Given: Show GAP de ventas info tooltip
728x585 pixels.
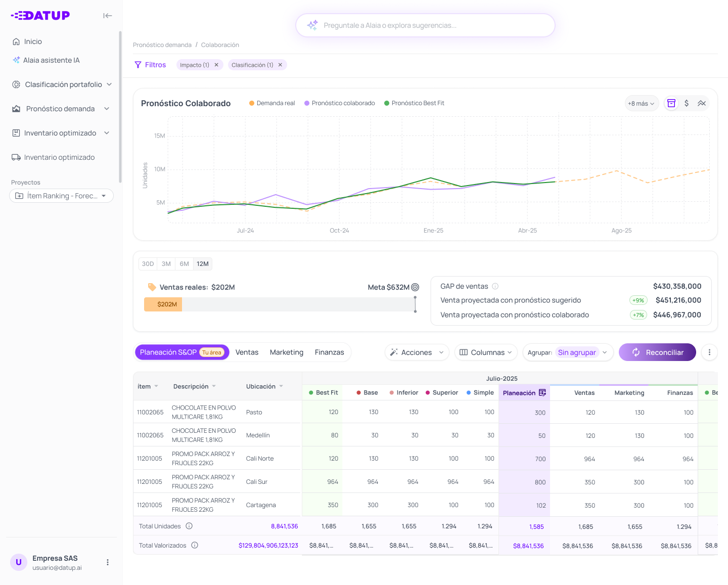Looking at the screenshot, I should coord(495,286).
